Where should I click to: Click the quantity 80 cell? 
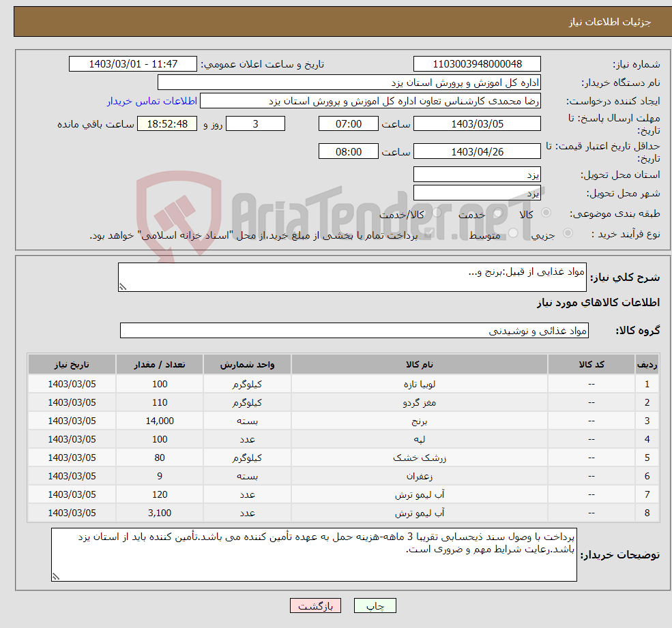160,458
